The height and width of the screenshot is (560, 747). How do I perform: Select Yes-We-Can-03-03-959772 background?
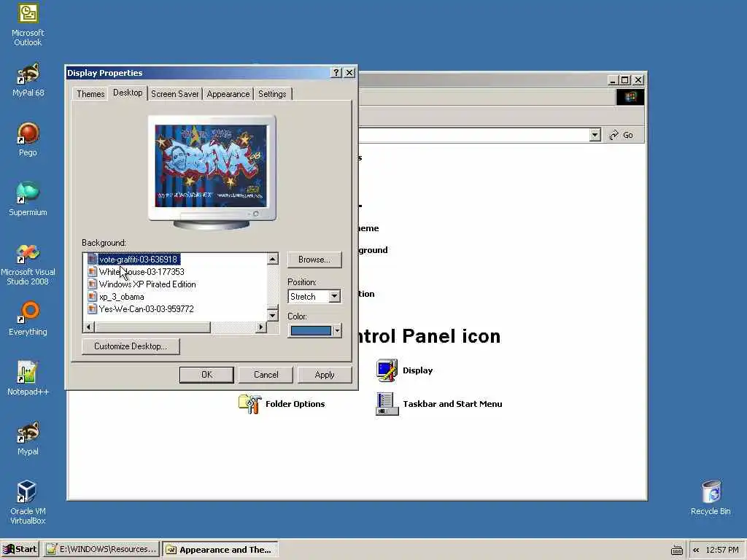coord(146,309)
